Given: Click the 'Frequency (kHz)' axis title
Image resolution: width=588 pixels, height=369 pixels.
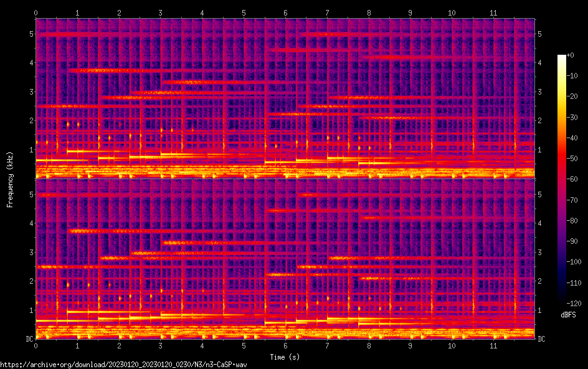Looking at the screenshot, I should click(x=10, y=179).
